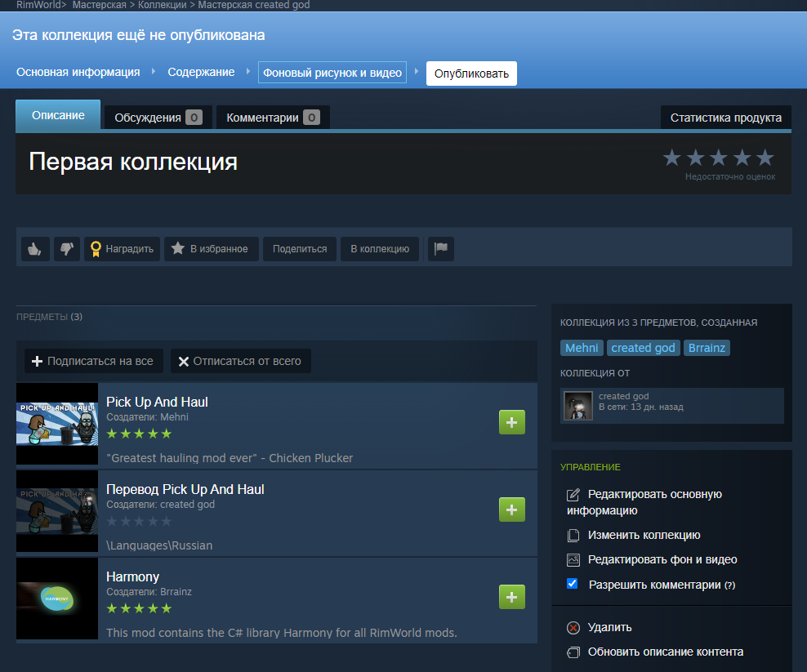807x672 pixels.
Task: Switch to the Обсуждения tab
Action: (x=158, y=118)
